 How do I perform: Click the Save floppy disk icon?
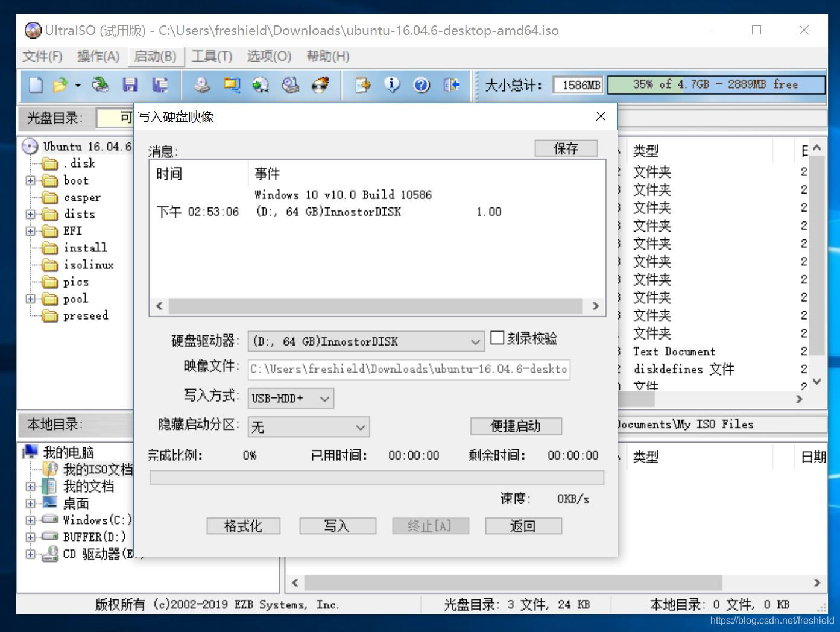point(130,85)
